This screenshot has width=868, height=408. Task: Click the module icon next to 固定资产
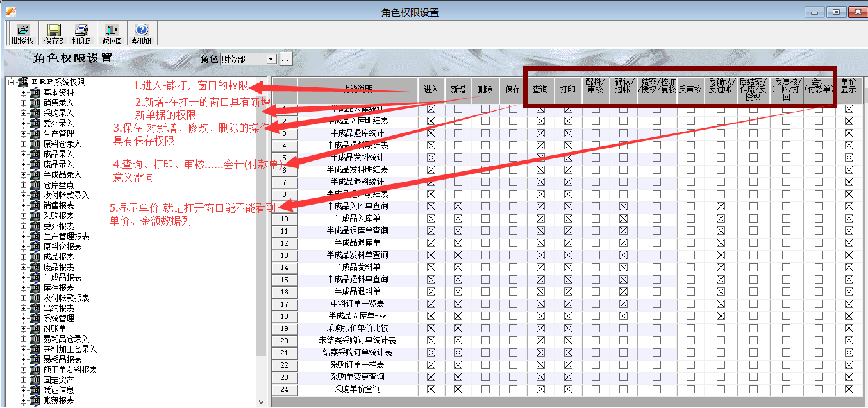(35, 380)
